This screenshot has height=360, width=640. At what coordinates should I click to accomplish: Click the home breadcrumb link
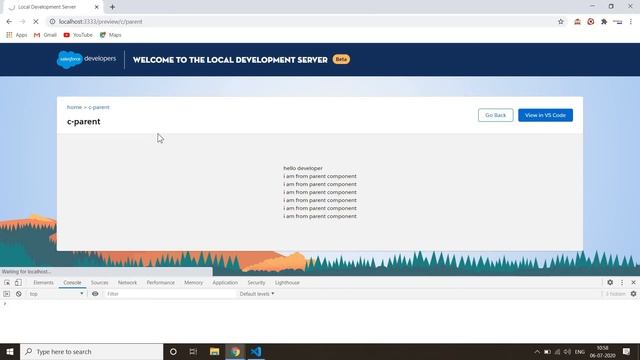[x=74, y=107]
